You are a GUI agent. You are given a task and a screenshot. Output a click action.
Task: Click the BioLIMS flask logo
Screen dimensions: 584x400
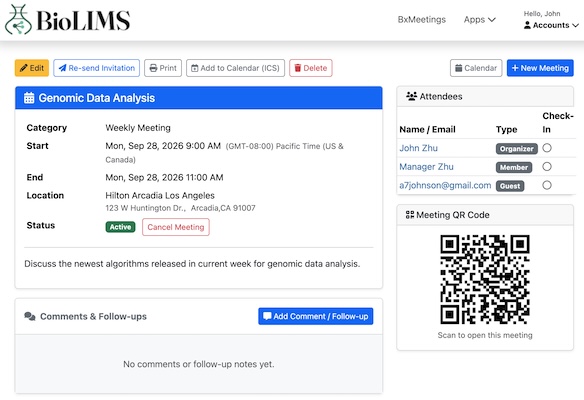(18, 20)
